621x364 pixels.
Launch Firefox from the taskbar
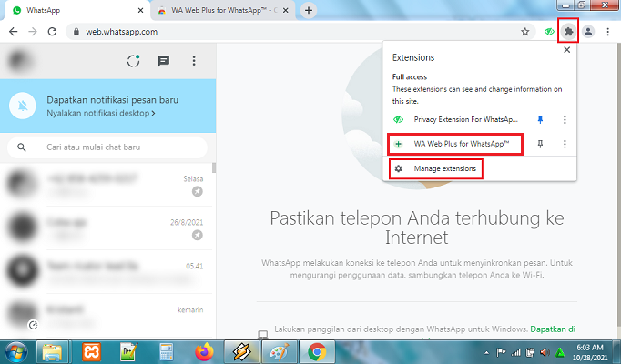(204, 352)
